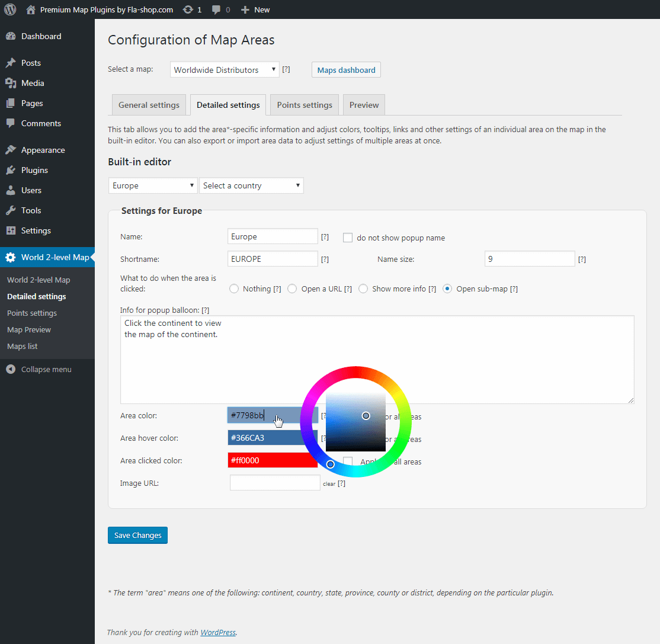
Task: Click the Area clicked color field #ff0000
Action: 273,460
